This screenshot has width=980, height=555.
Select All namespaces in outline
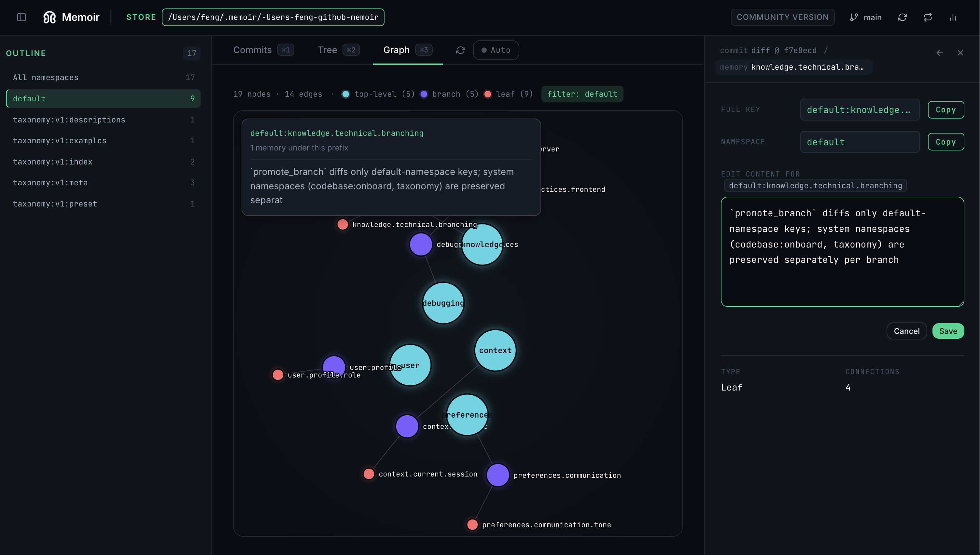click(x=103, y=78)
